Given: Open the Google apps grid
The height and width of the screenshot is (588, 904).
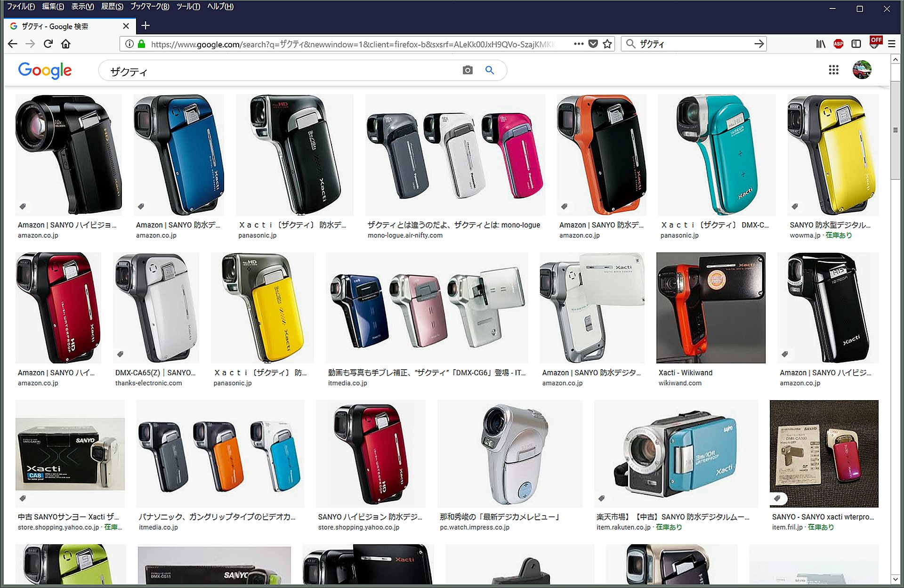Looking at the screenshot, I should coord(833,70).
